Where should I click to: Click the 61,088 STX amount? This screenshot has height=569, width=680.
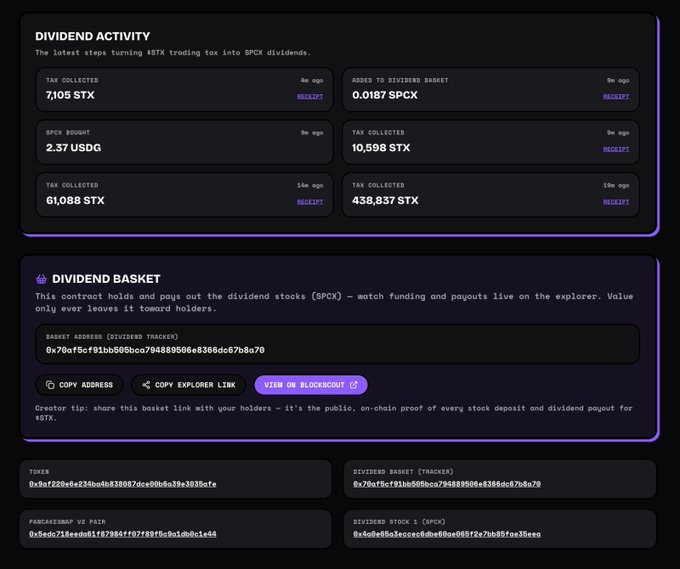(75, 200)
